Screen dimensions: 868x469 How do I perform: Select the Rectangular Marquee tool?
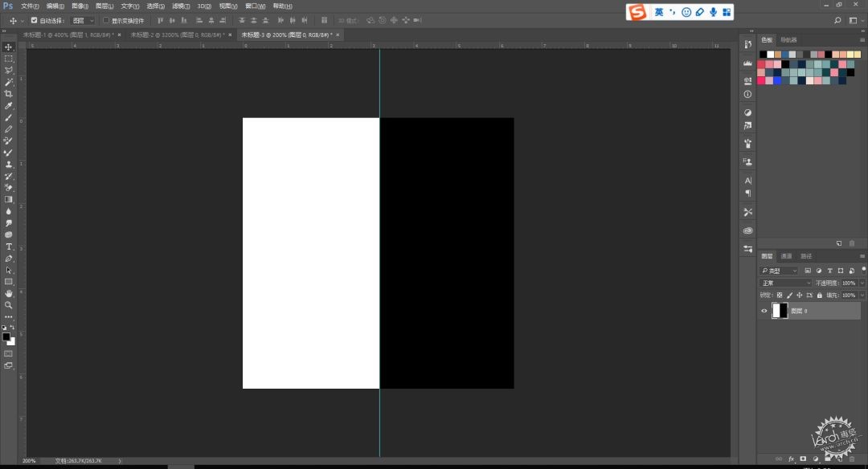8,59
